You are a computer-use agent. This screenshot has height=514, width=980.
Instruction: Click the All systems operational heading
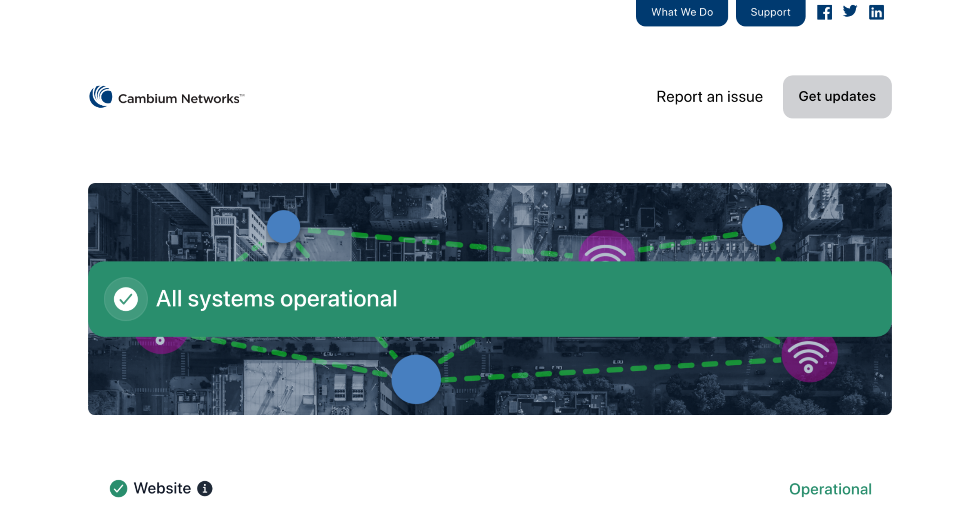[x=276, y=299]
